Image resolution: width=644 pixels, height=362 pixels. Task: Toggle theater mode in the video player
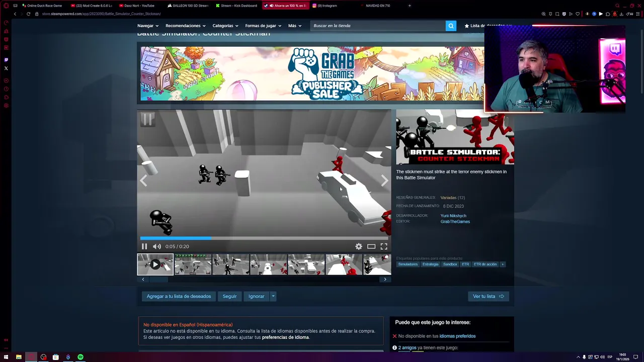click(371, 246)
